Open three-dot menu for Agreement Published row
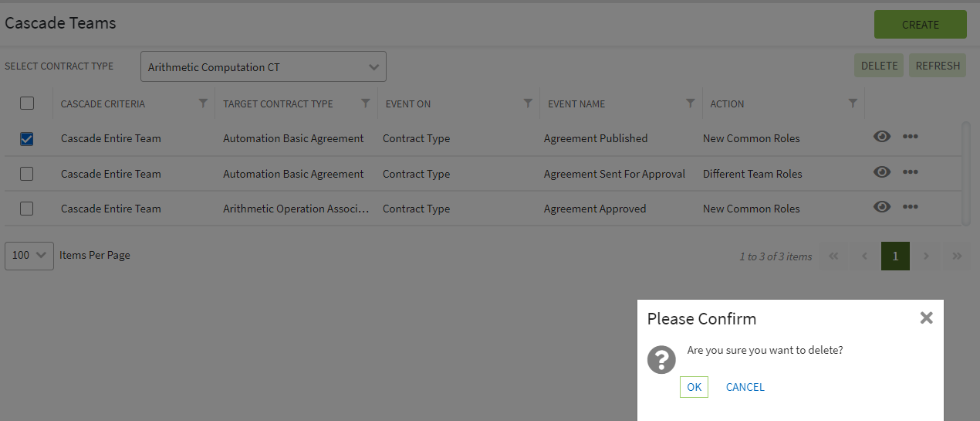This screenshot has width=980, height=421. coord(911,137)
